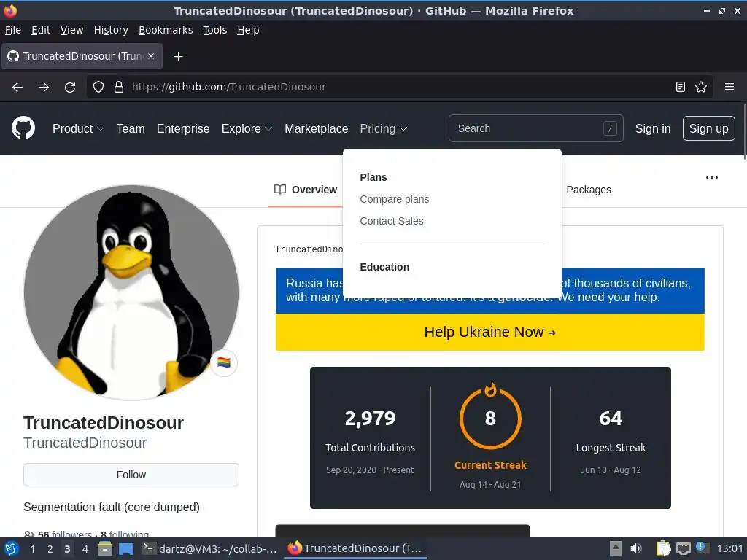The image size is (747, 560).
Task: Click the GitHub Octocat logo
Action: [x=23, y=128]
